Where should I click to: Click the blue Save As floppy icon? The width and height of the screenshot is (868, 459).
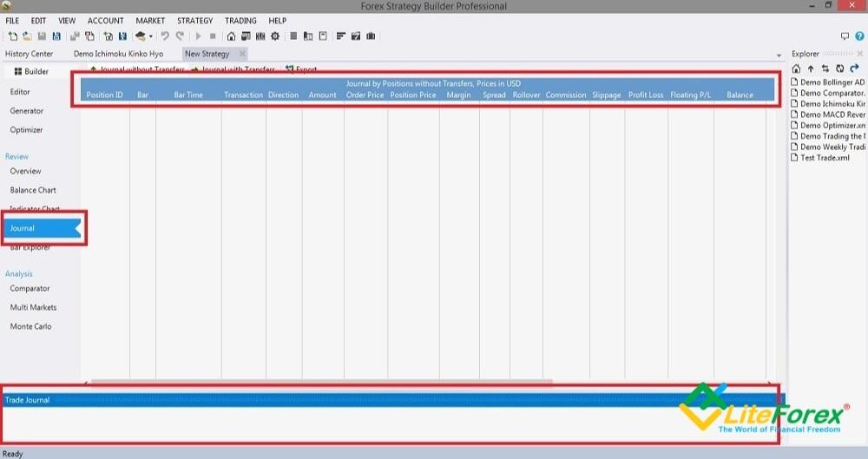[x=56, y=36]
